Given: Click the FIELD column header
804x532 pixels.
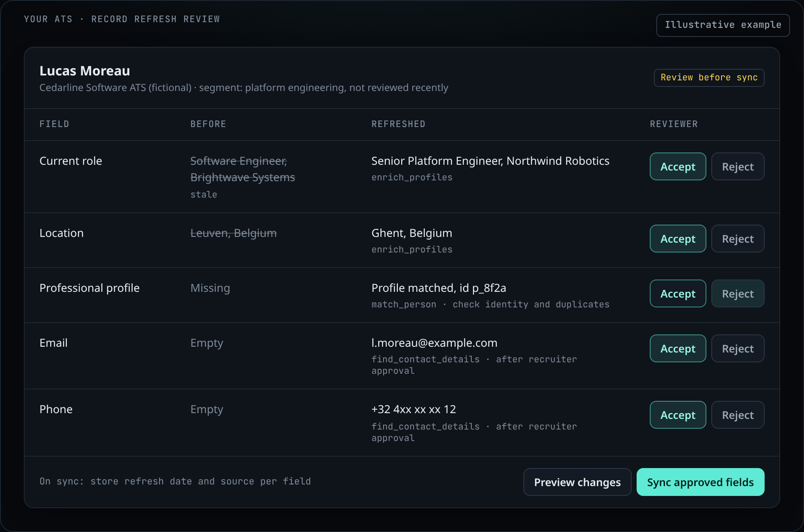Looking at the screenshot, I should (x=54, y=124).
